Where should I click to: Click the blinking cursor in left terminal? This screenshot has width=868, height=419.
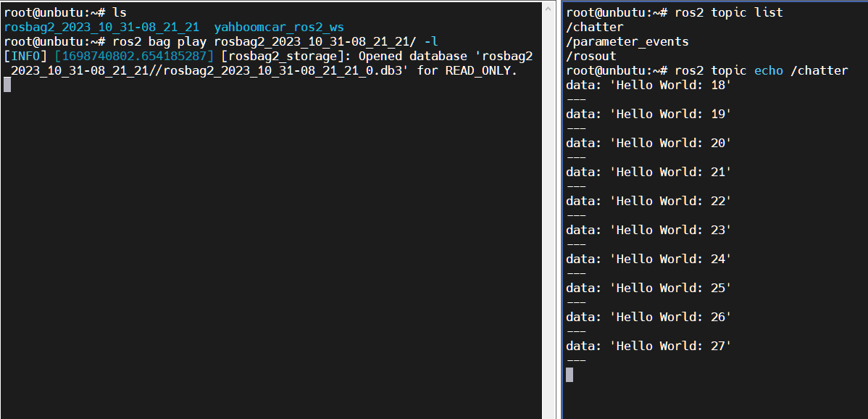click(x=7, y=84)
